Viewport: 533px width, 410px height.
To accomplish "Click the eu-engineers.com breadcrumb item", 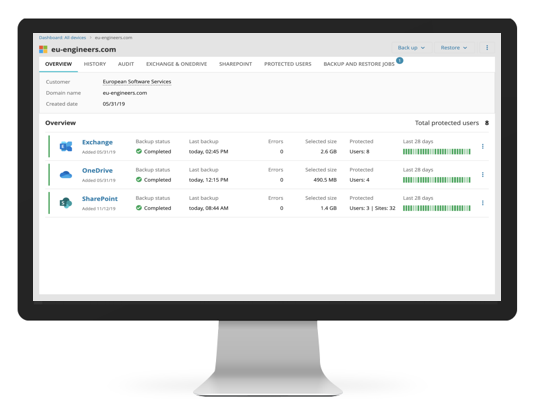I will [x=114, y=38].
